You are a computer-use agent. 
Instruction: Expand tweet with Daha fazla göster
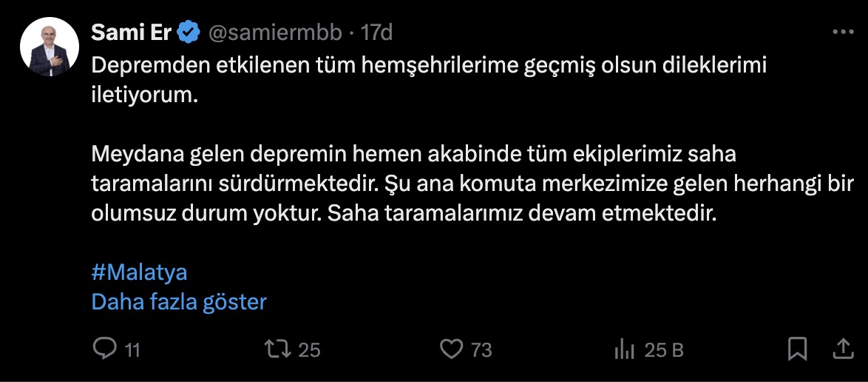pos(178,302)
